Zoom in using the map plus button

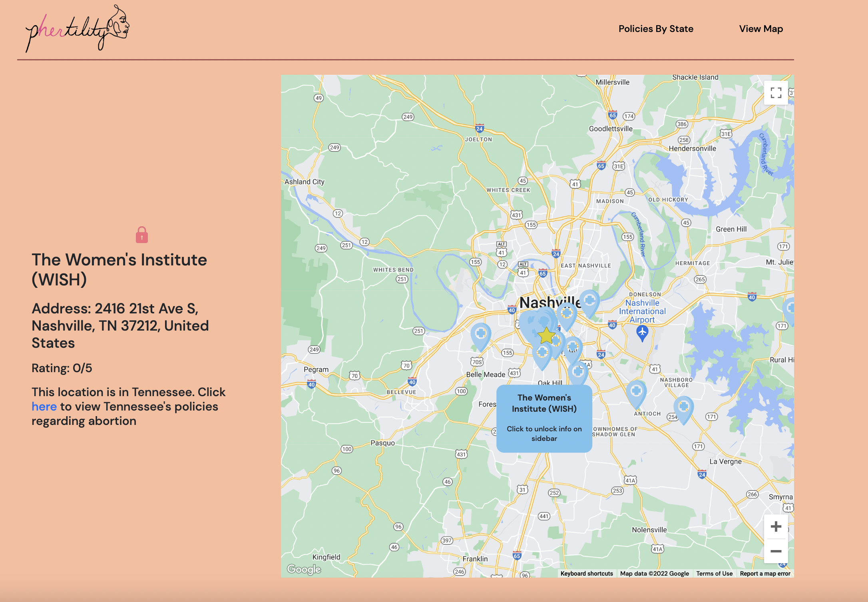tap(776, 526)
